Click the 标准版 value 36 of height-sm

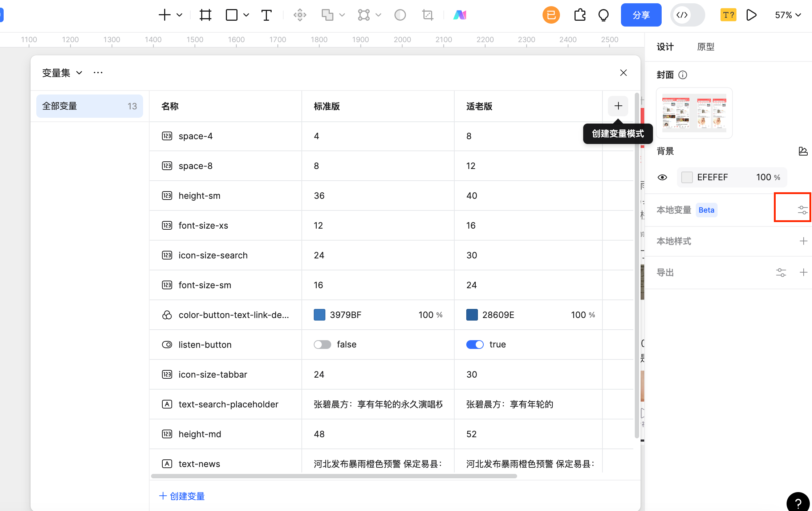point(319,196)
